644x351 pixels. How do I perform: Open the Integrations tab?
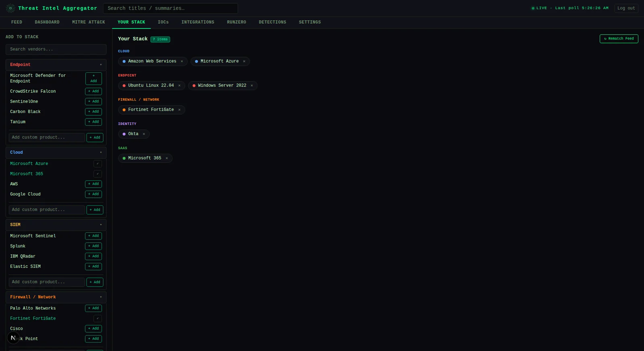[198, 23]
